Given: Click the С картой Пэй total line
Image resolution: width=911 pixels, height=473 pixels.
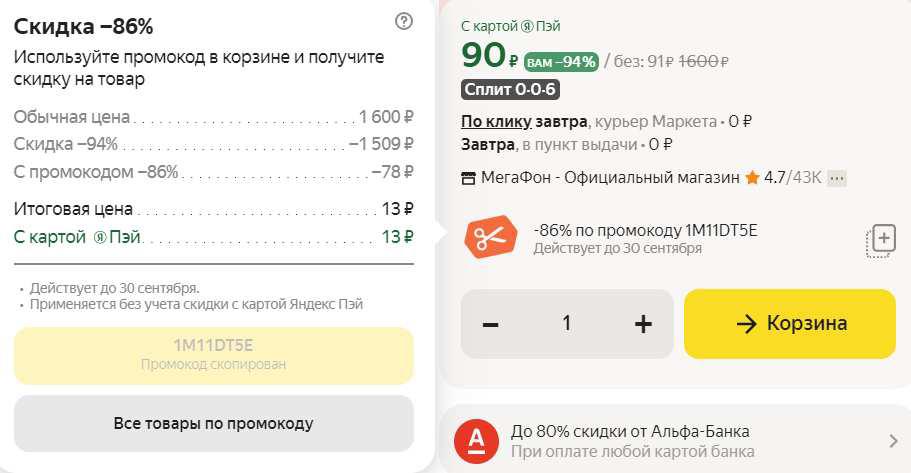Looking at the screenshot, I should (214, 237).
